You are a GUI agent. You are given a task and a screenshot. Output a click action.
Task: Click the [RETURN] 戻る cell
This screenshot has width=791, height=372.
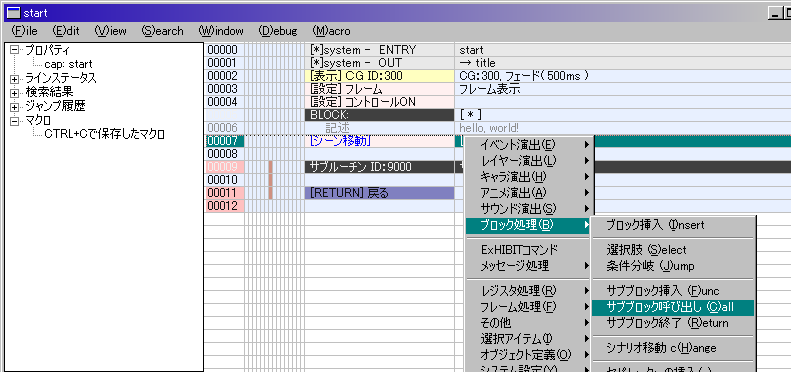[x=379, y=193]
